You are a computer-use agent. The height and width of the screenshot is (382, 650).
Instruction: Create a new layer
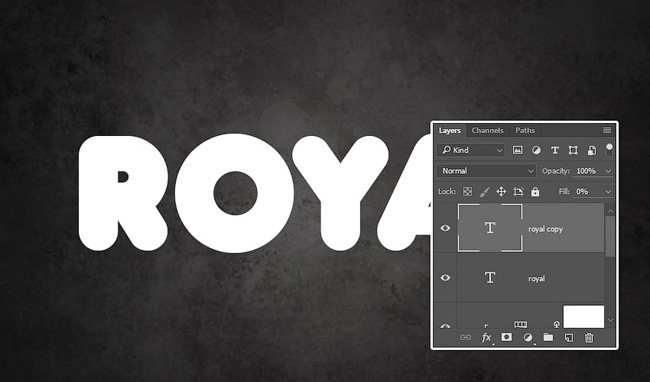569,338
